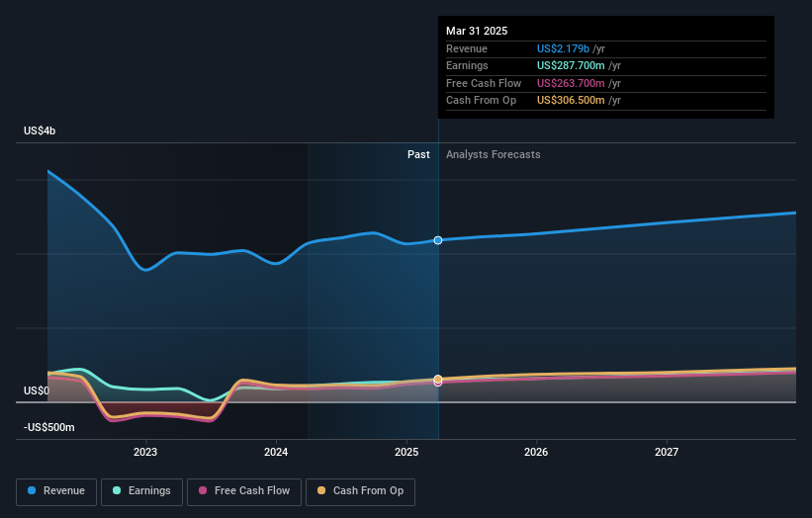Click the 2024 x-axis label
This screenshot has width=812, height=518.
(x=276, y=453)
